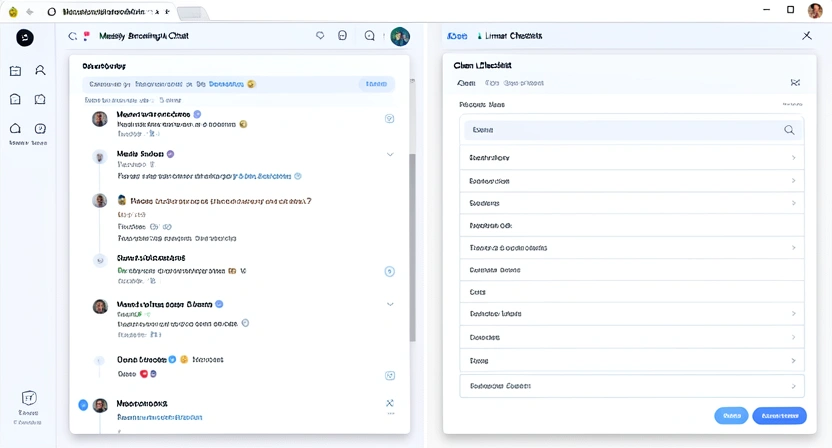Close the right checklist panel with the X
The image size is (832, 448).
(x=807, y=36)
